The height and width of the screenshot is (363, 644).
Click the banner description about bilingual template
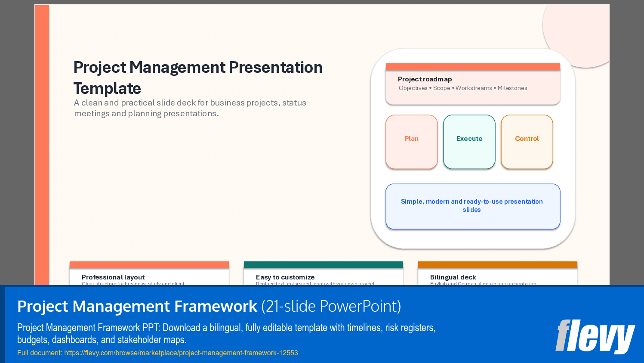click(x=226, y=334)
